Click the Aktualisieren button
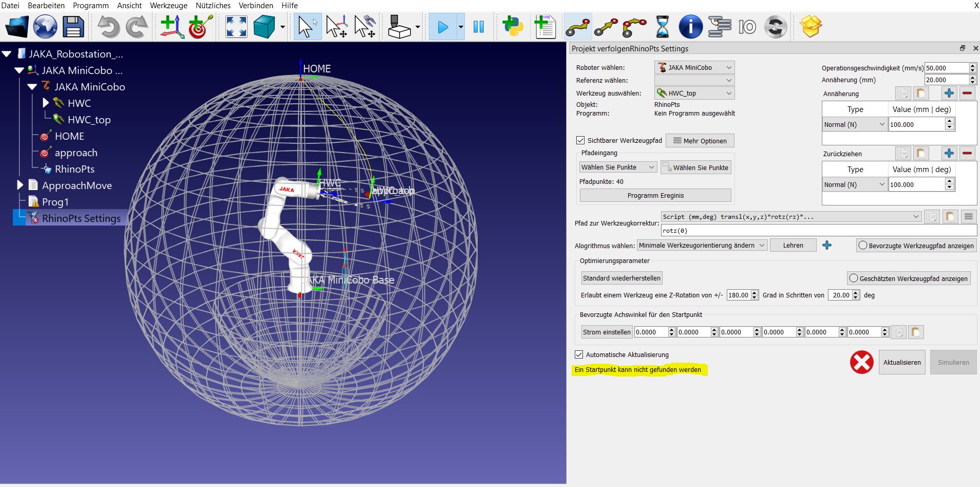Screen dimensions: 980x487 click(x=901, y=362)
